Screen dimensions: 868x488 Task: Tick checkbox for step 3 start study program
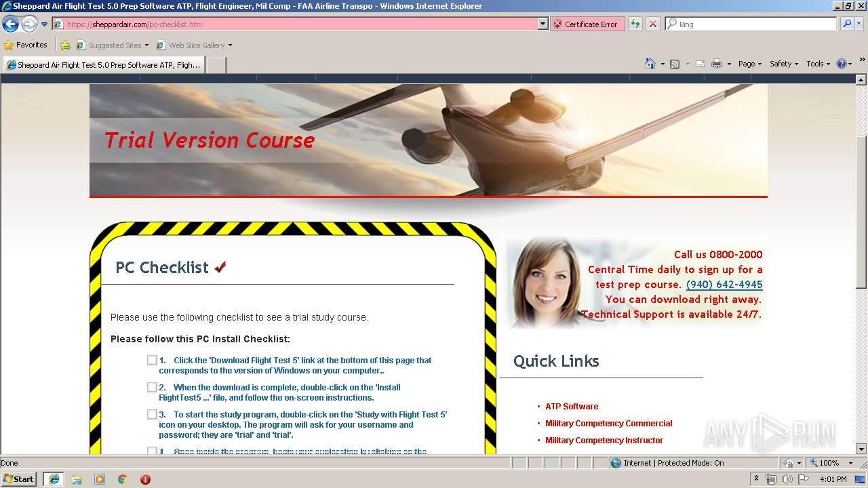[152, 414]
